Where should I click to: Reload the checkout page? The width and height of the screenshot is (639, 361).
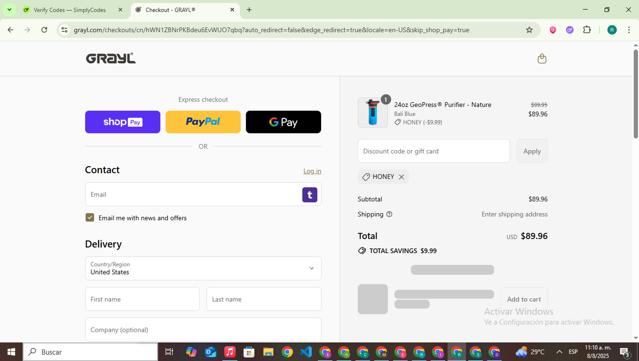44,30
